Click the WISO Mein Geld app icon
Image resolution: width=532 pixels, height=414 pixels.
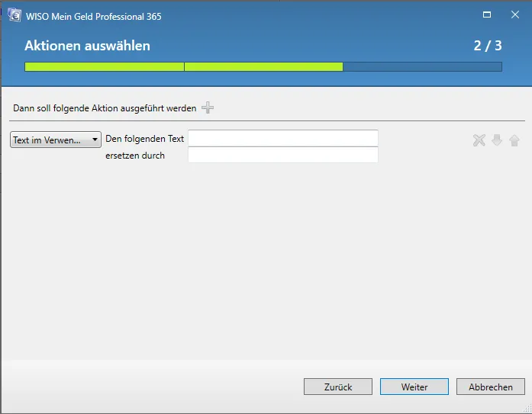coord(14,16)
